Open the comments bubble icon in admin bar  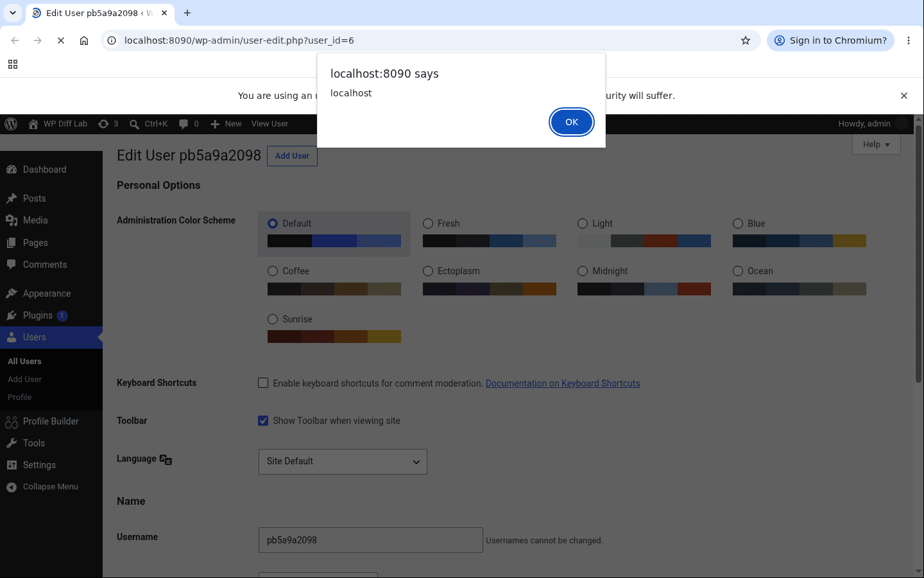(184, 124)
